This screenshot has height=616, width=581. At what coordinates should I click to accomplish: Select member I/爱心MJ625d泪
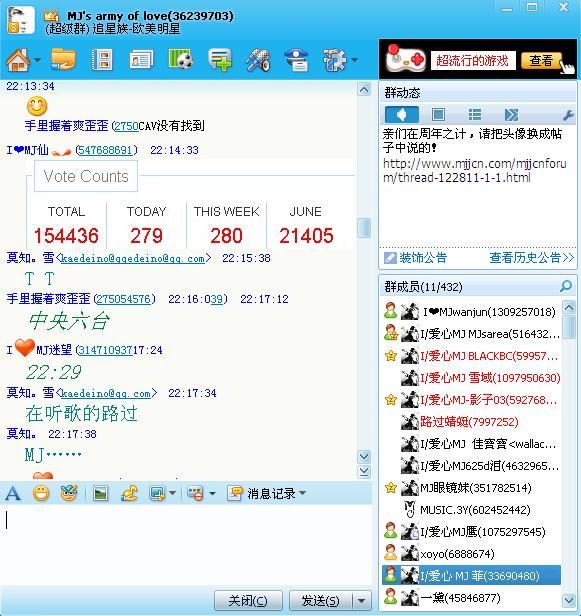(471, 466)
